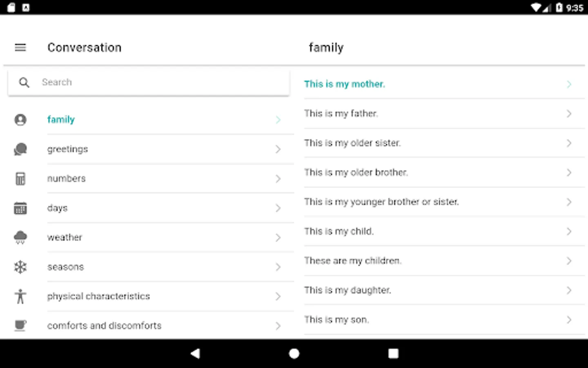Tap the comforts coffee cup icon
The image size is (588, 368).
(20, 325)
